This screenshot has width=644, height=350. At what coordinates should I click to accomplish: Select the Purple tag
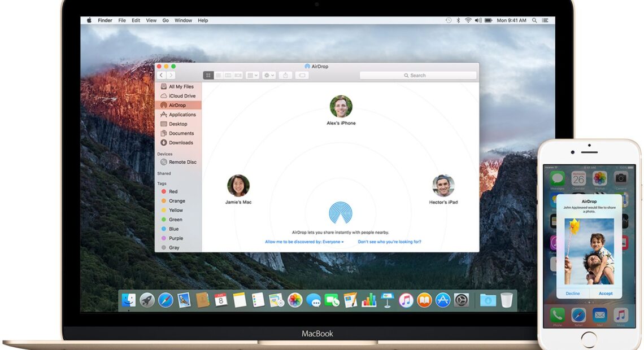[179, 238]
